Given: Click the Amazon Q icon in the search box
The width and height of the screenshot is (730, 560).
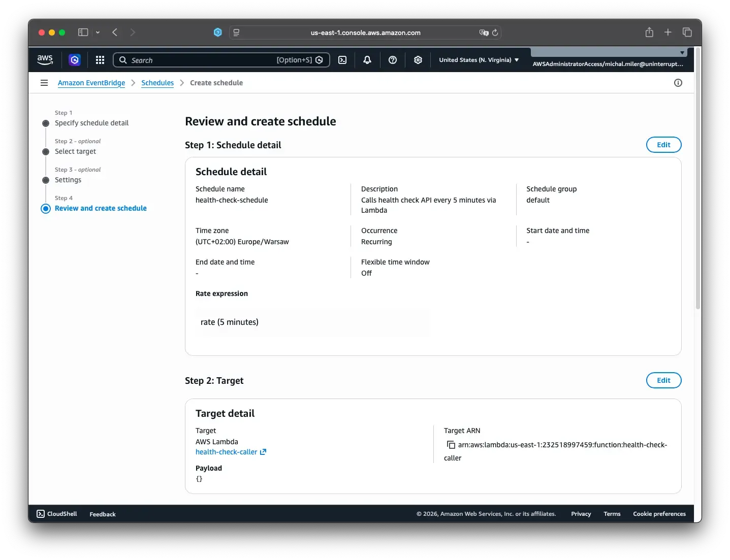Looking at the screenshot, I should point(319,60).
